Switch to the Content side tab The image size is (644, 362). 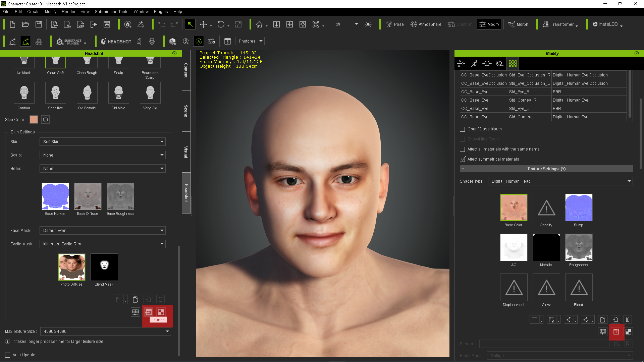(x=186, y=70)
